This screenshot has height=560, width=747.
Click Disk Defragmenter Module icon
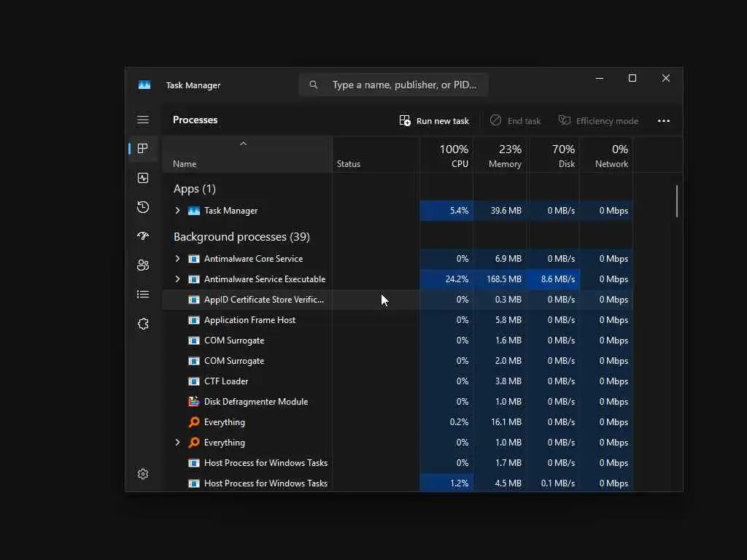point(193,402)
